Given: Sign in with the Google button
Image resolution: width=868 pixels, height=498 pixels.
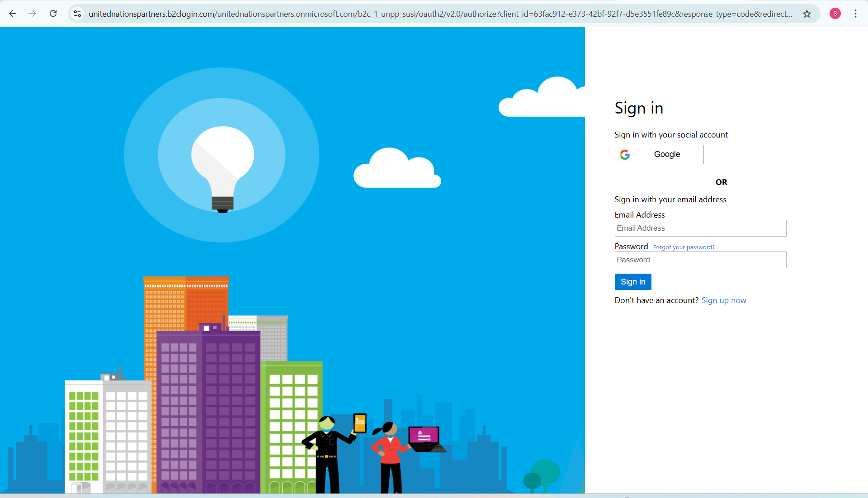Looking at the screenshot, I should point(659,154).
